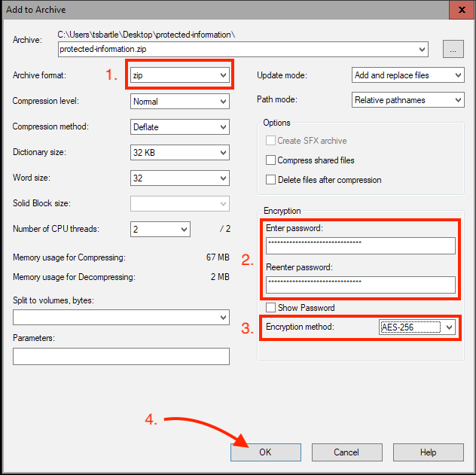The height and width of the screenshot is (475, 476).
Task: Click the Reenter password field
Action: pyautogui.click(x=361, y=285)
